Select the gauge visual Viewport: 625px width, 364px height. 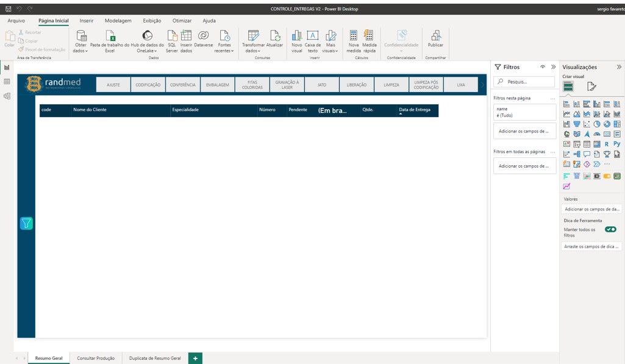pyautogui.click(x=597, y=134)
